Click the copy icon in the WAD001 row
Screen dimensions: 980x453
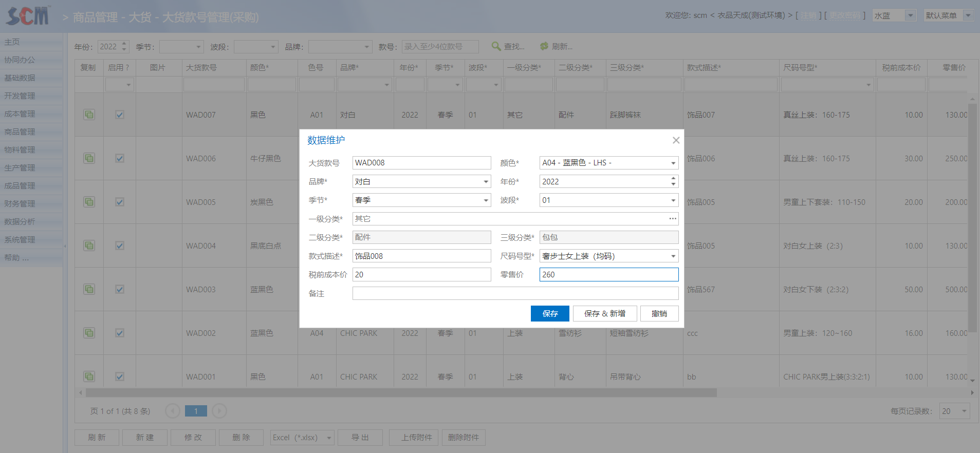[89, 376]
